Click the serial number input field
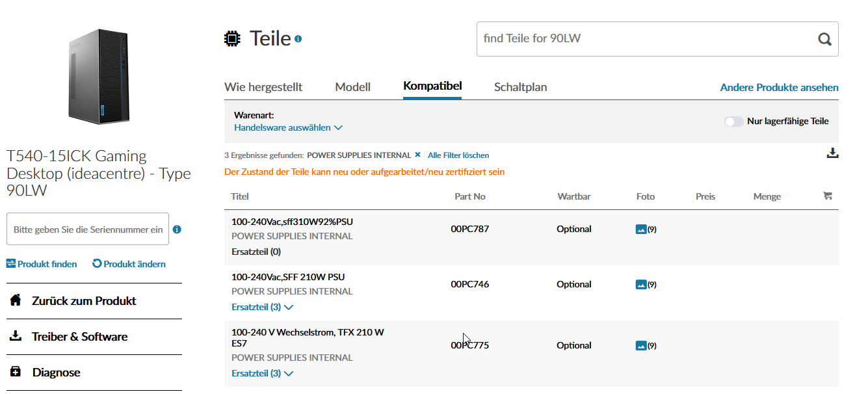868x394 pixels. [x=88, y=230]
